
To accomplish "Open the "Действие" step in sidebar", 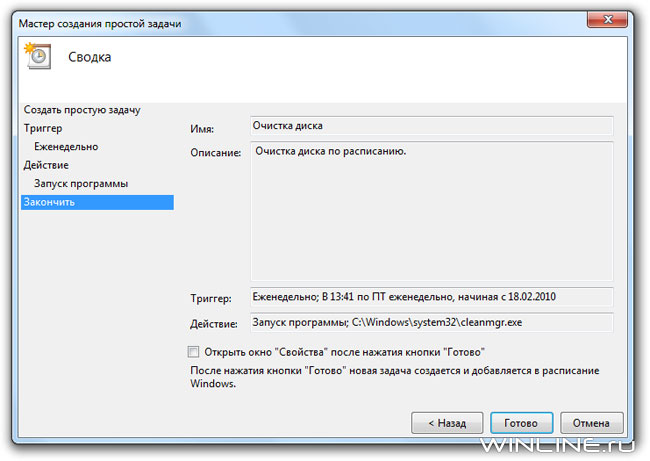I will click(x=46, y=165).
